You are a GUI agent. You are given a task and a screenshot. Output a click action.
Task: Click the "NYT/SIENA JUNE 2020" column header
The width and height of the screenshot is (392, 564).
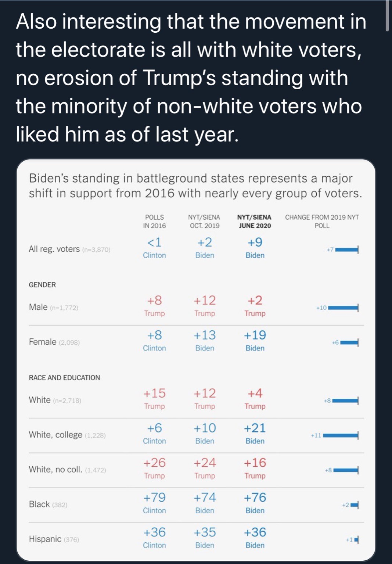(255, 221)
